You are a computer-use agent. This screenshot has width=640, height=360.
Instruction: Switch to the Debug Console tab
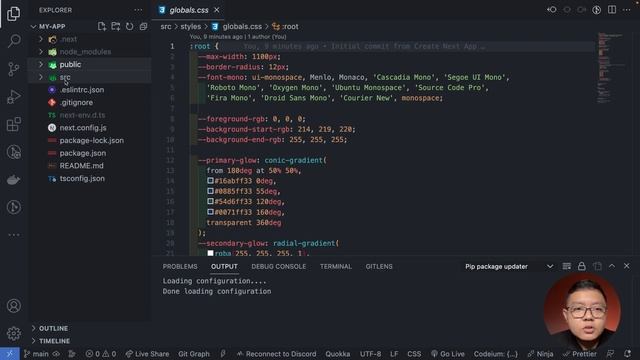pos(278,267)
